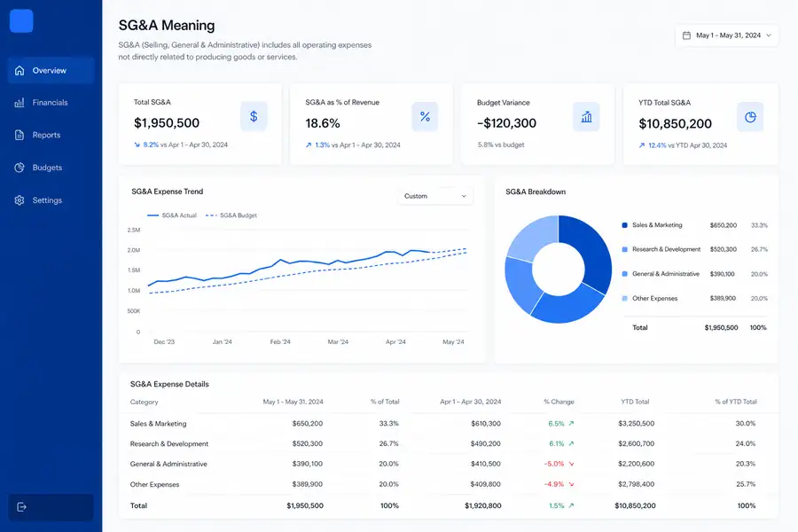Click Research & Development legend color swatch
798x532 pixels.
(x=624, y=249)
